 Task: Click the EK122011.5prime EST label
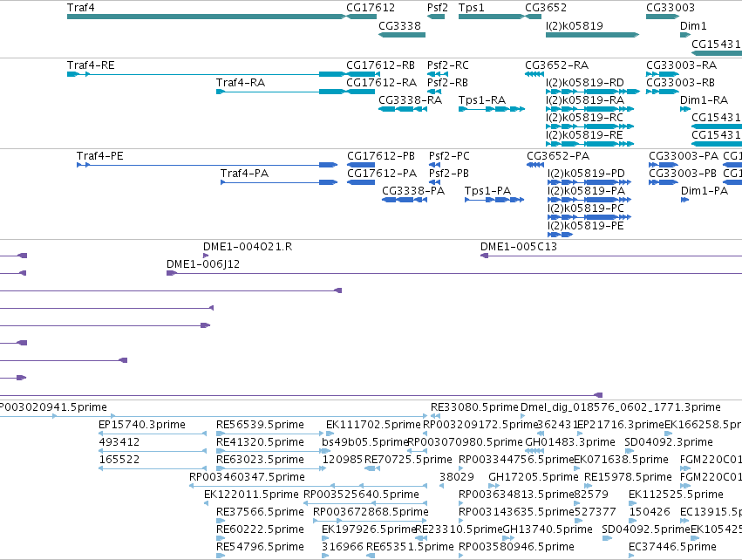tap(251, 495)
